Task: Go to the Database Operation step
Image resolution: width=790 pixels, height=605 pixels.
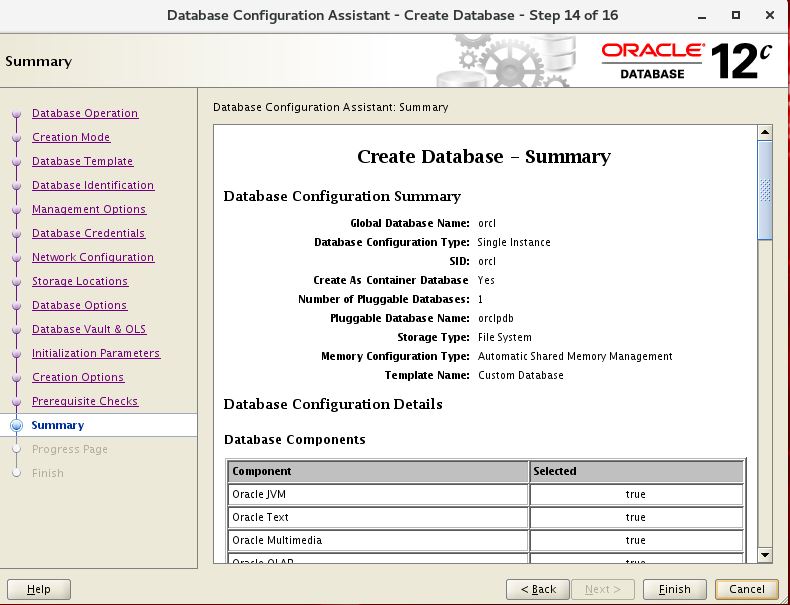Action: pos(85,113)
